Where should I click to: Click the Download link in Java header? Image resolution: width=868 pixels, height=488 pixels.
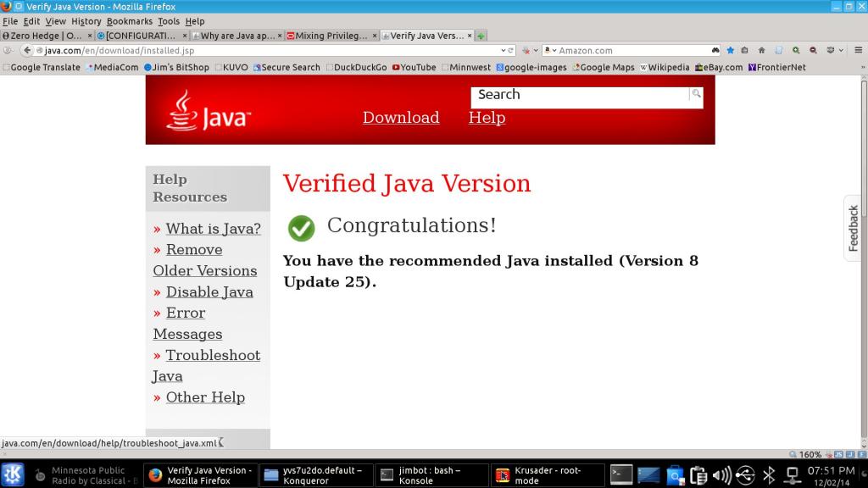tap(401, 118)
